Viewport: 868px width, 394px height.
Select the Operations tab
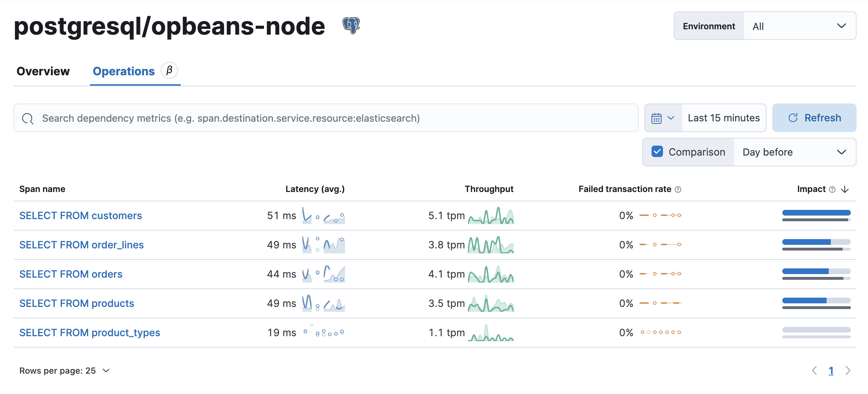[124, 71]
